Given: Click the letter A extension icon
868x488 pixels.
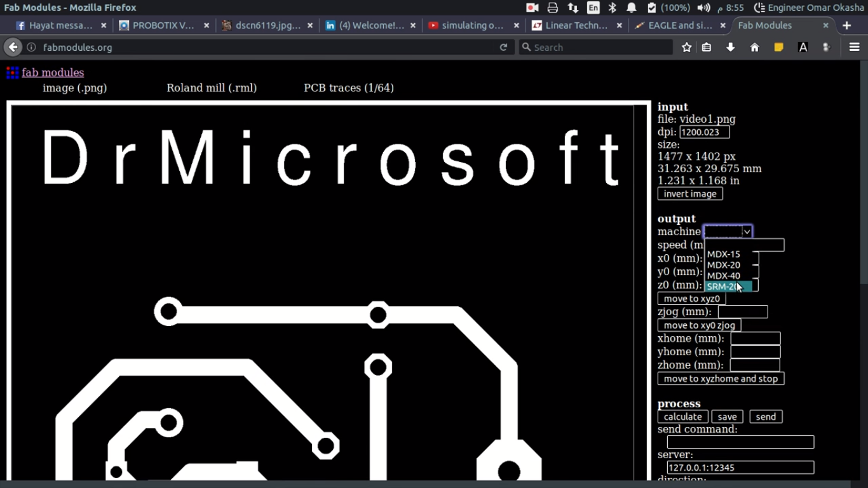Looking at the screenshot, I should 803,47.
